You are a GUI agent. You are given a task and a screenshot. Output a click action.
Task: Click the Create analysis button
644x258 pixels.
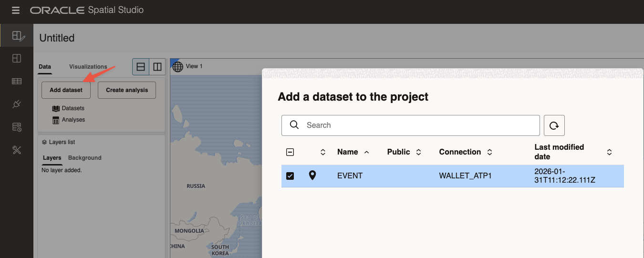click(x=127, y=90)
